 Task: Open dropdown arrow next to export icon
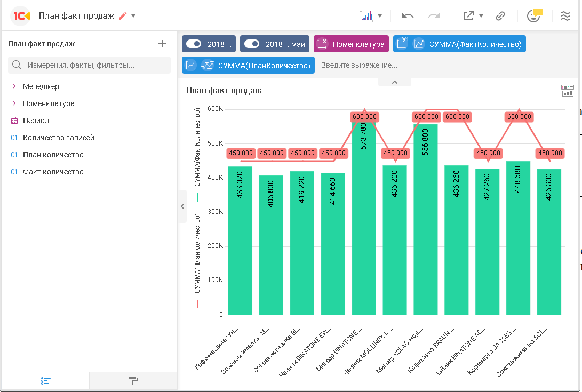[481, 16]
